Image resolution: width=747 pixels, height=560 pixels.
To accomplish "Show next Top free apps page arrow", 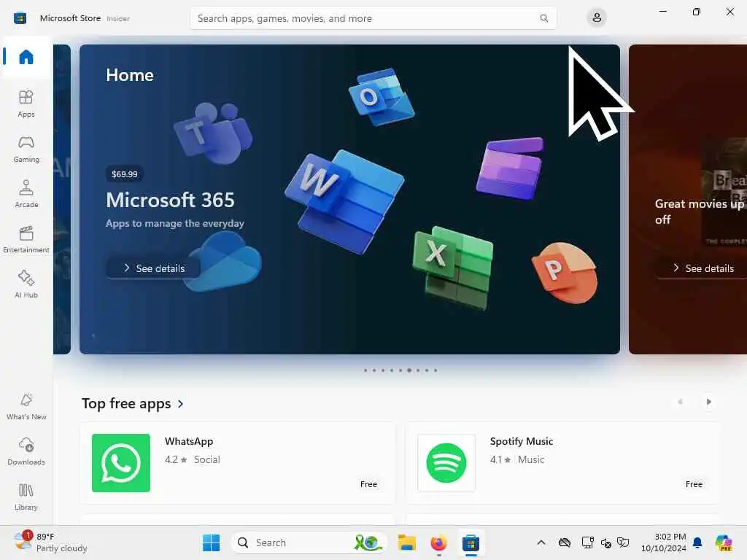I will point(708,402).
